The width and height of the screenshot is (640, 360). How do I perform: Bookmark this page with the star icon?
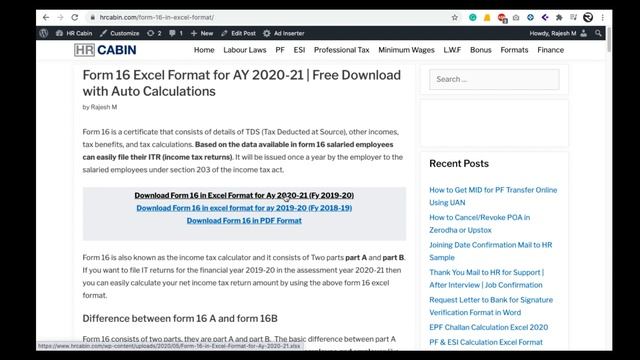(x=455, y=18)
